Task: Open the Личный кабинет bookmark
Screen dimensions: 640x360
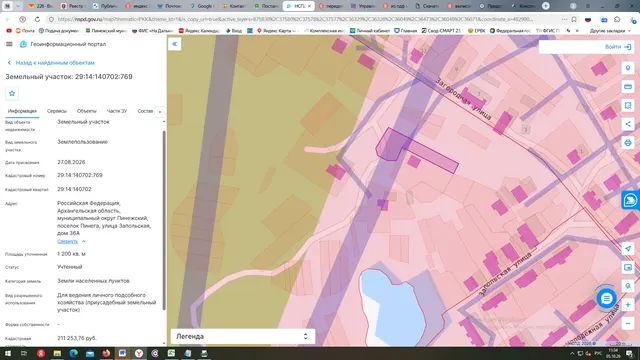Action: (370, 31)
